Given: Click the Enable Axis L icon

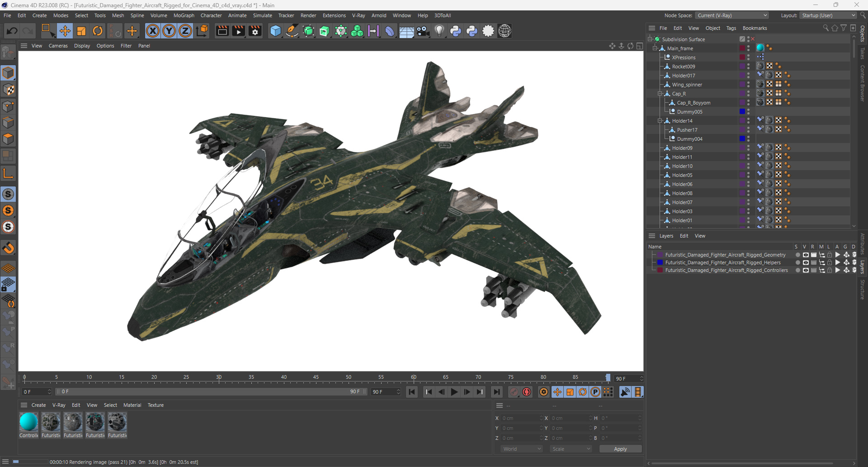Looking at the screenshot, I should pyautogui.click(x=8, y=173).
